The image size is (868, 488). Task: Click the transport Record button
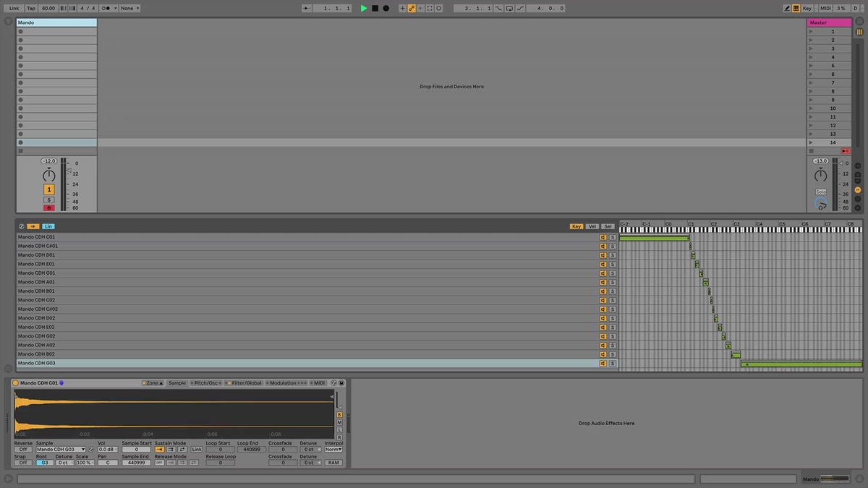(386, 8)
